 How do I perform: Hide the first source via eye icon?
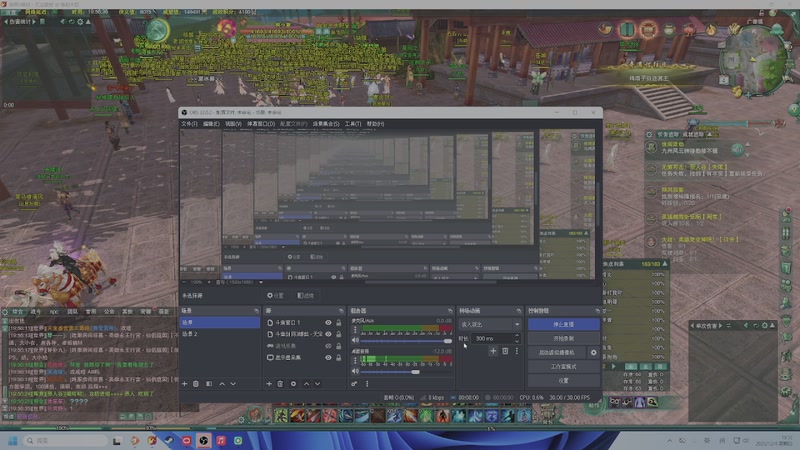328,322
